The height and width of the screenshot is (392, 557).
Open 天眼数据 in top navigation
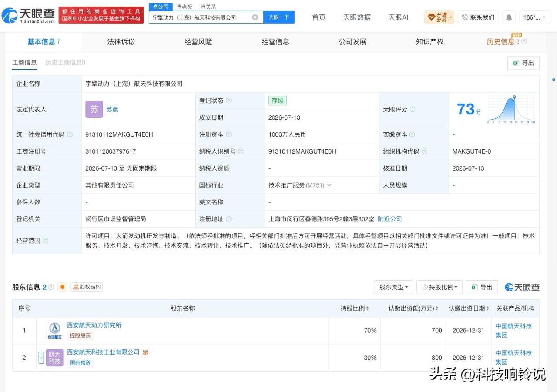click(357, 17)
